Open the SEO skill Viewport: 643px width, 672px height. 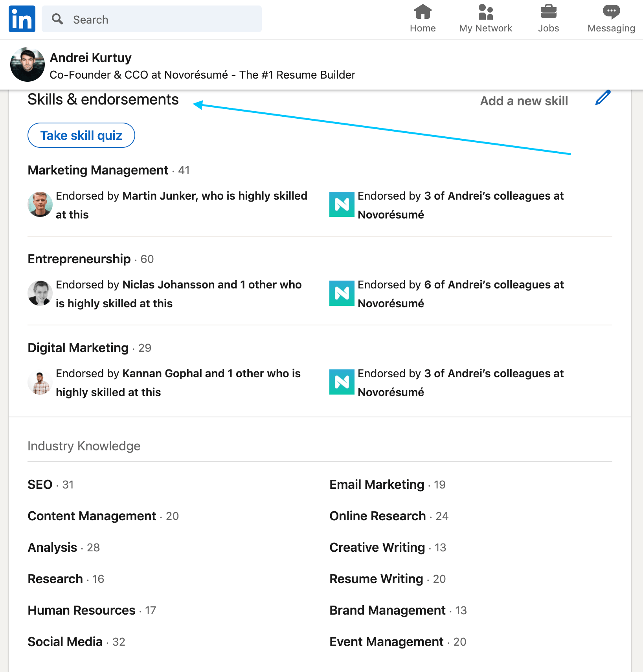(x=40, y=484)
